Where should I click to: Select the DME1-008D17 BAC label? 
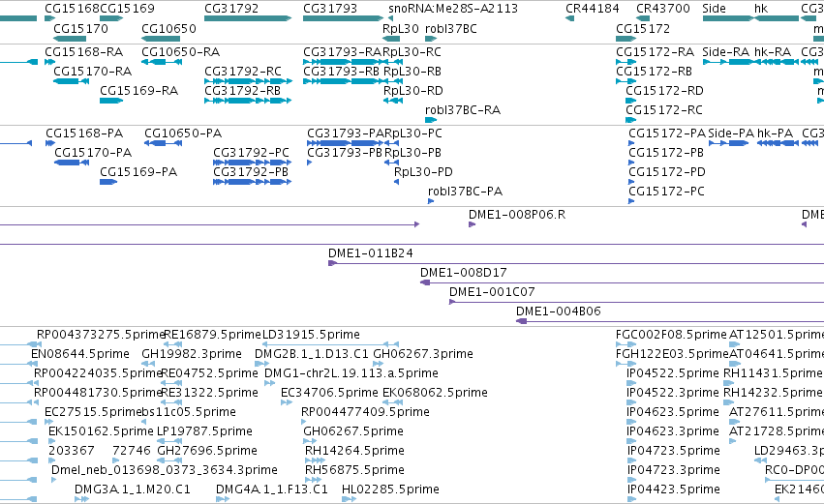point(464,273)
